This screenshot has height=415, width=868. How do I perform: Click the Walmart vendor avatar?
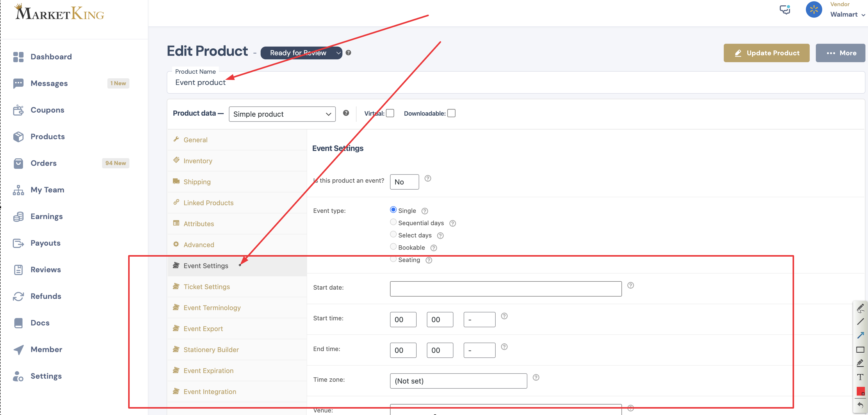(x=814, y=9)
